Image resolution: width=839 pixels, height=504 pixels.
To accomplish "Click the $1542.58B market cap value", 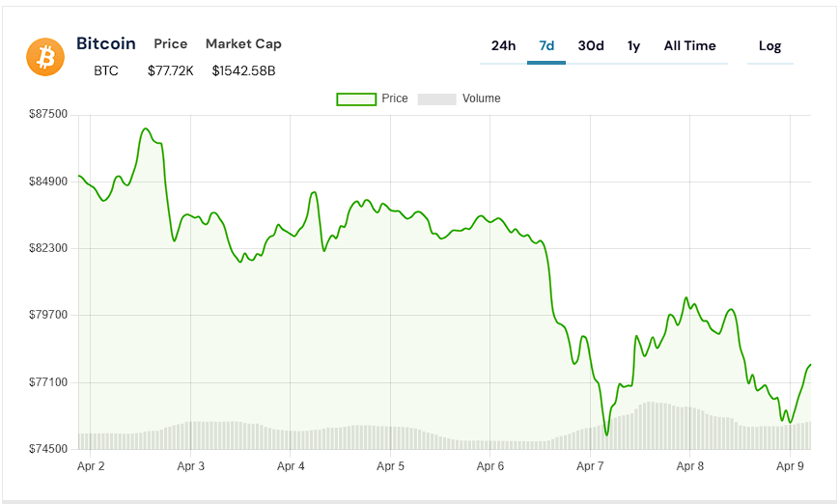I will click(x=243, y=70).
